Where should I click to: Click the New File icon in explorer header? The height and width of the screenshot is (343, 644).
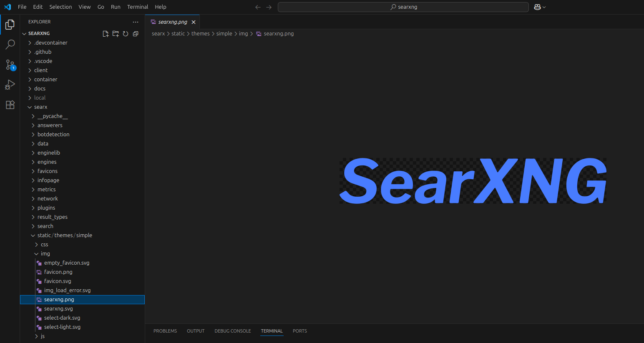[x=106, y=34]
